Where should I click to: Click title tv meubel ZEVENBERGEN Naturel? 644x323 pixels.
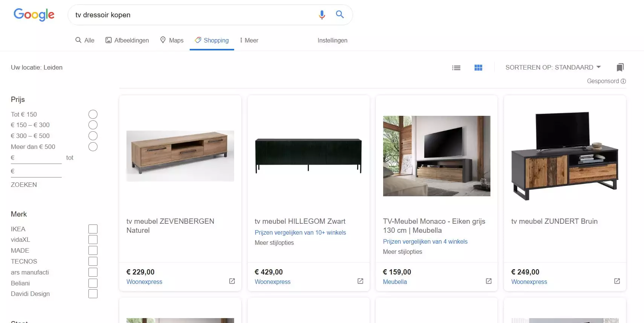click(170, 226)
